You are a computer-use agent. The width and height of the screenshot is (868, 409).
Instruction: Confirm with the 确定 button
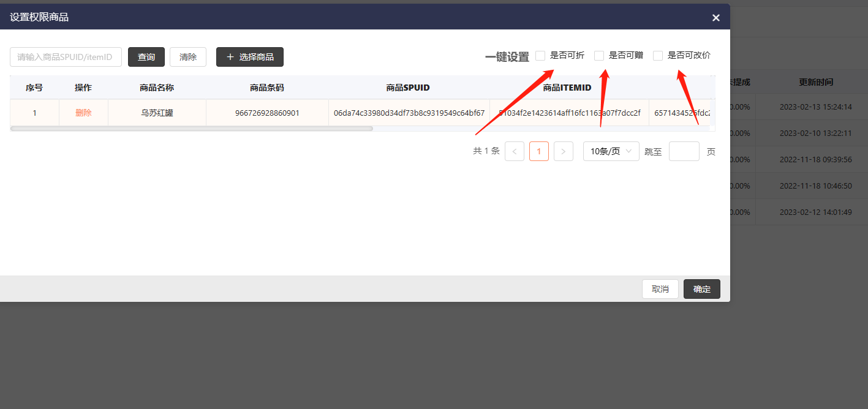[x=701, y=289]
